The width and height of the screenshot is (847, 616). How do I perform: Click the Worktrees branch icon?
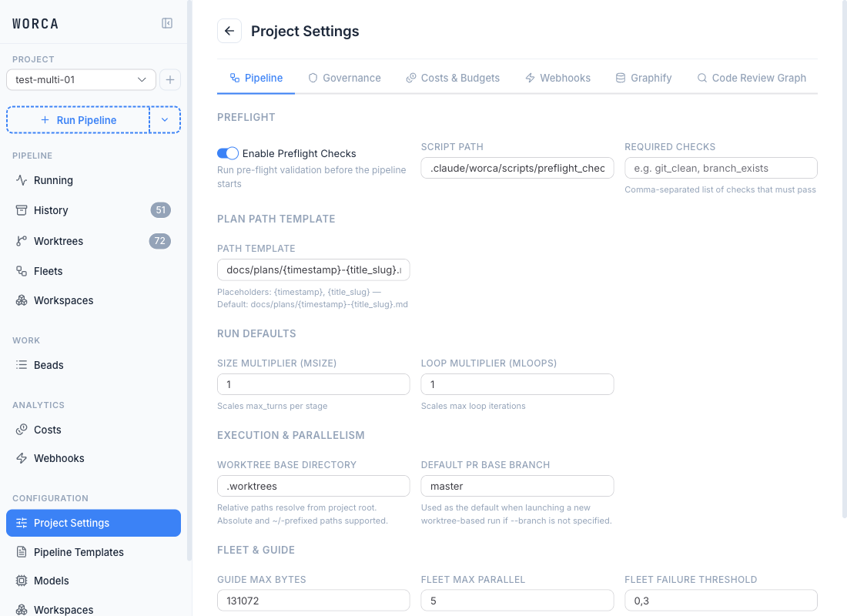pyautogui.click(x=22, y=241)
